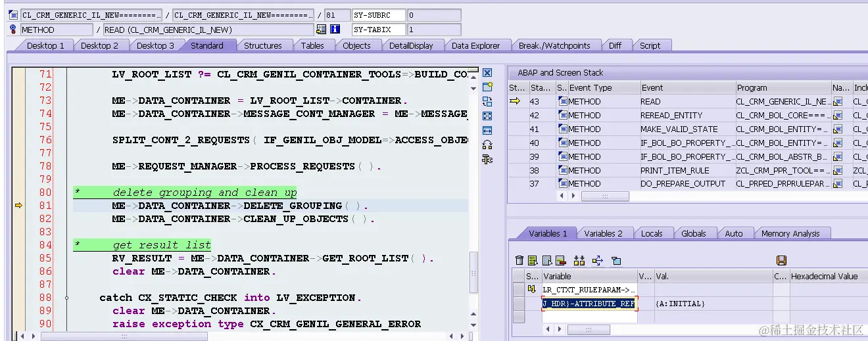Click the Hexadecimal Value column header
The height and width of the screenshot is (341, 868).
tap(829, 276)
